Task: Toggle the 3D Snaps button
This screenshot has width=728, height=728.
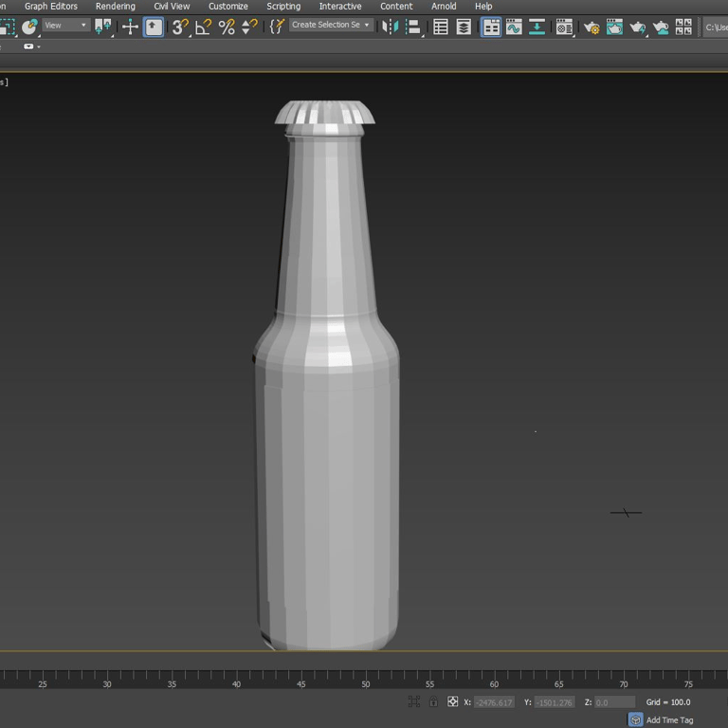Action: coord(180,27)
